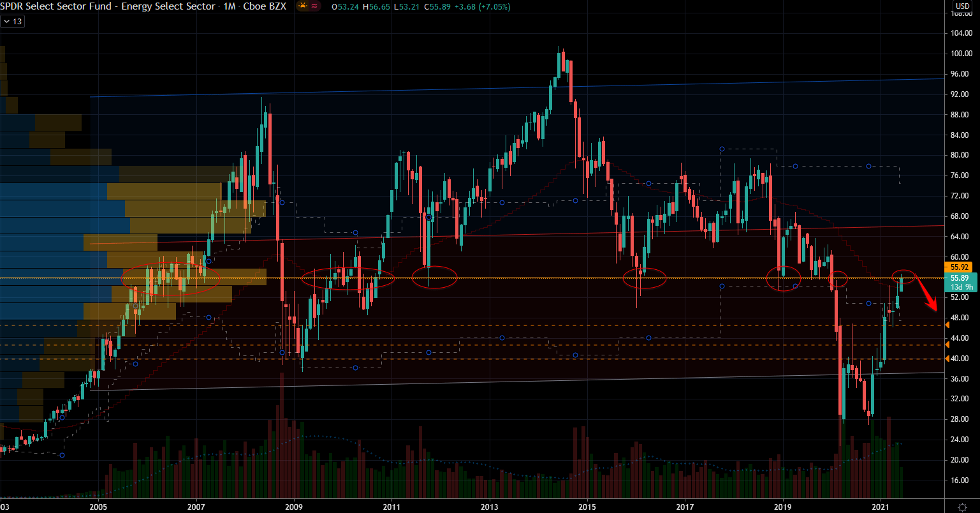Select the orange 55.92 price label
Screen dimensions: 980x513
pyautogui.click(x=960, y=267)
